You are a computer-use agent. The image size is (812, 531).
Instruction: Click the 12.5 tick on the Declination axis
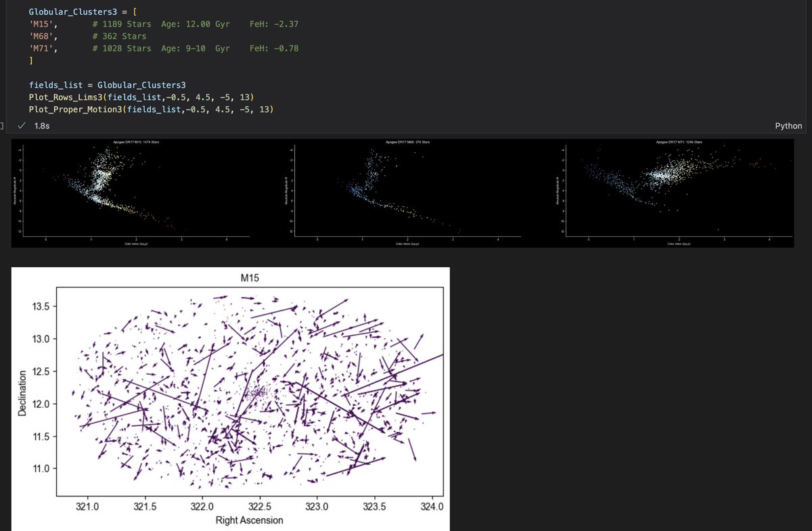click(43, 371)
